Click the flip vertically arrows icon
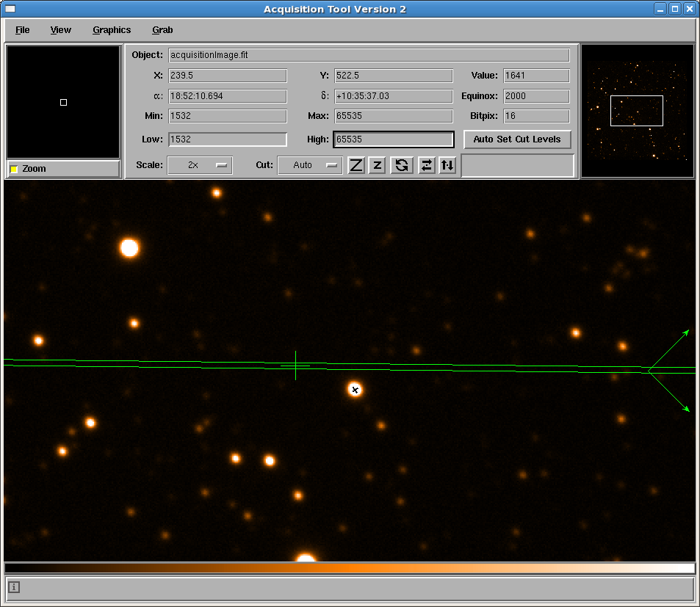Viewport: 700px width, 607px height. point(447,165)
